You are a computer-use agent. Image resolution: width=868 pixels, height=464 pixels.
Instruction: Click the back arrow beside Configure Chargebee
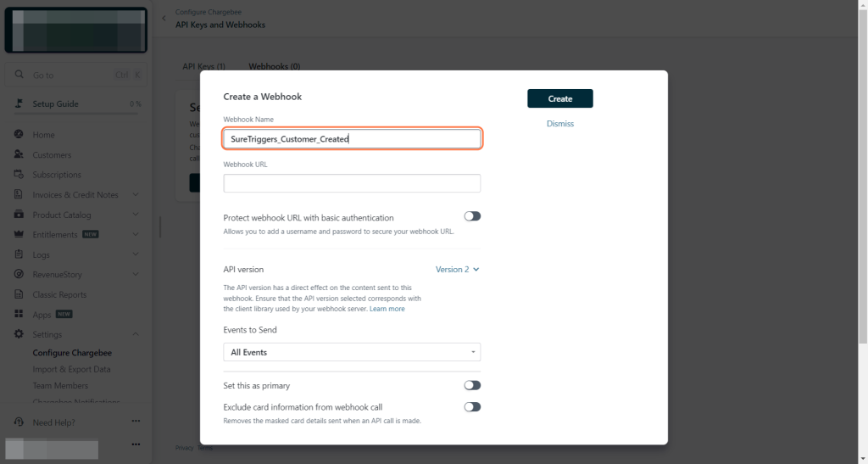164,18
